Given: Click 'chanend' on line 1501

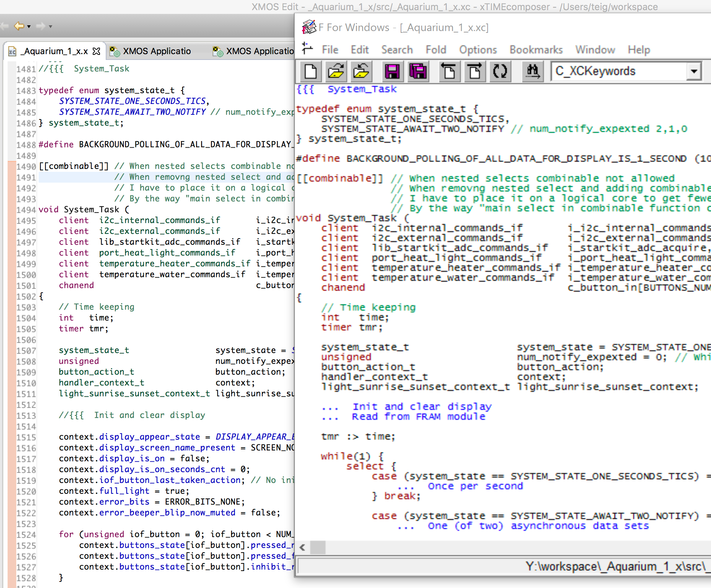Looking at the screenshot, I should tap(76, 285).
